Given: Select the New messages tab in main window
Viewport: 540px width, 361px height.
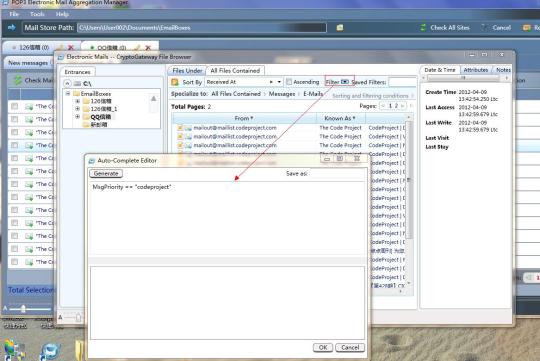Looking at the screenshot, I should point(28,63).
